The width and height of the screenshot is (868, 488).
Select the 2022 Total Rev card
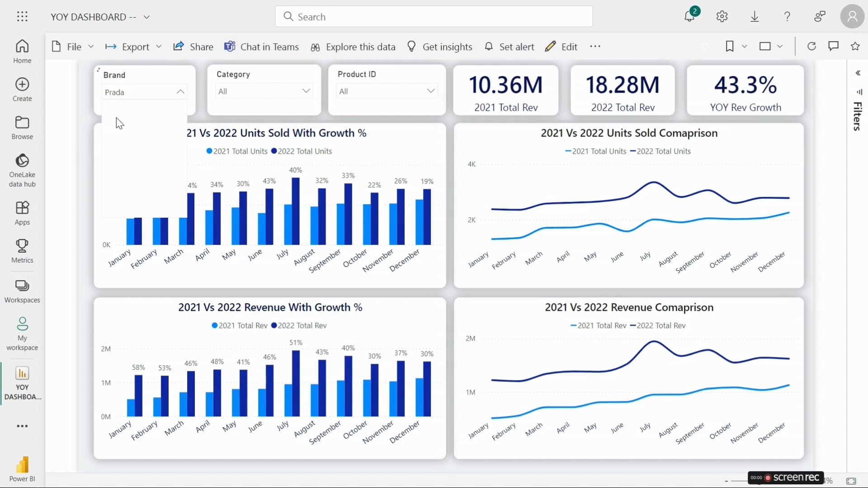(623, 90)
